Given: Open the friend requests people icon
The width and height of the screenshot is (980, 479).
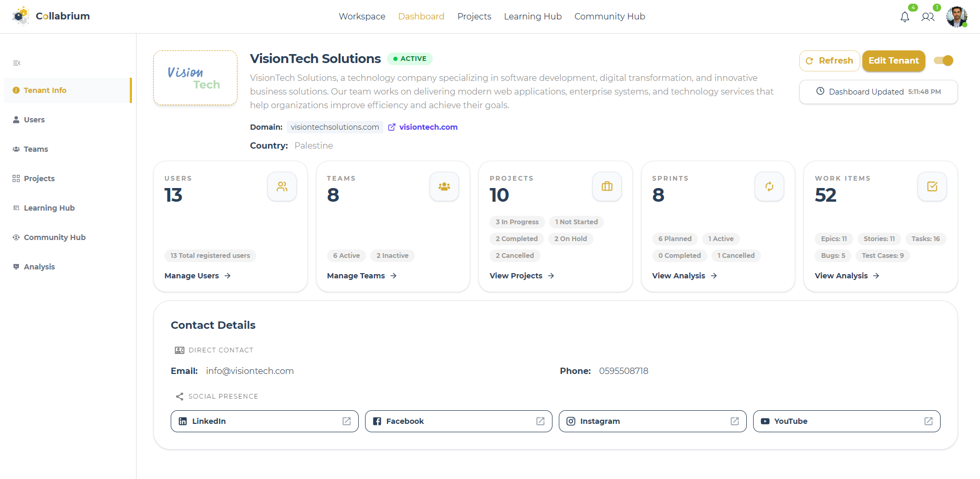Looking at the screenshot, I should click(928, 17).
